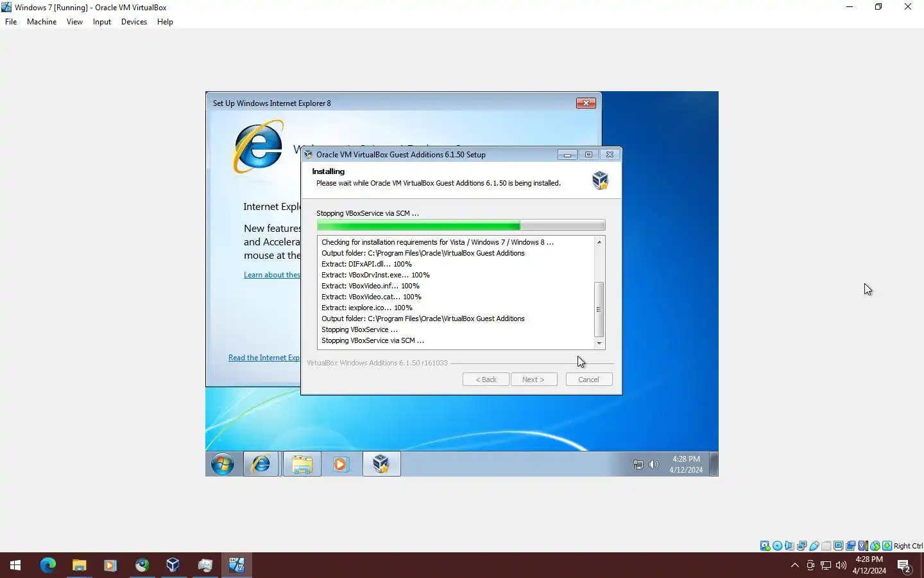Open the Input menu

pyautogui.click(x=102, y=22)
